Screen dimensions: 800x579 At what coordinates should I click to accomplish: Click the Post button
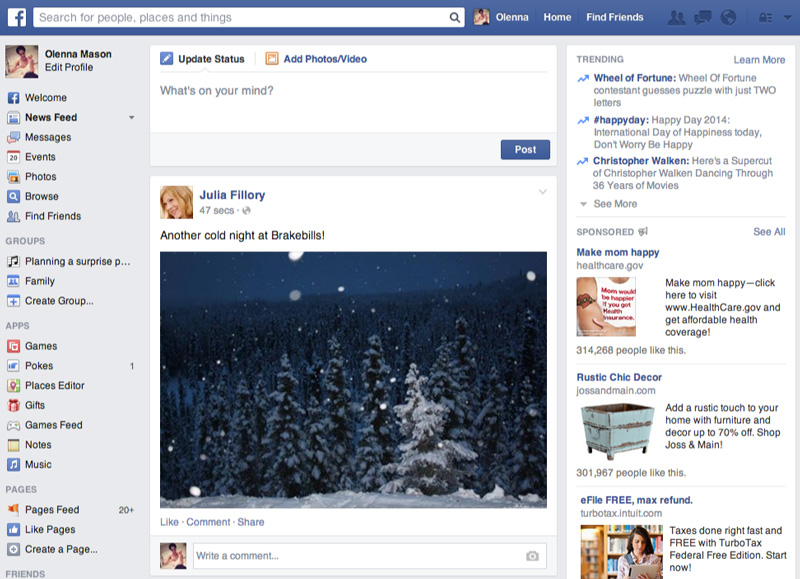pos(523,148)
